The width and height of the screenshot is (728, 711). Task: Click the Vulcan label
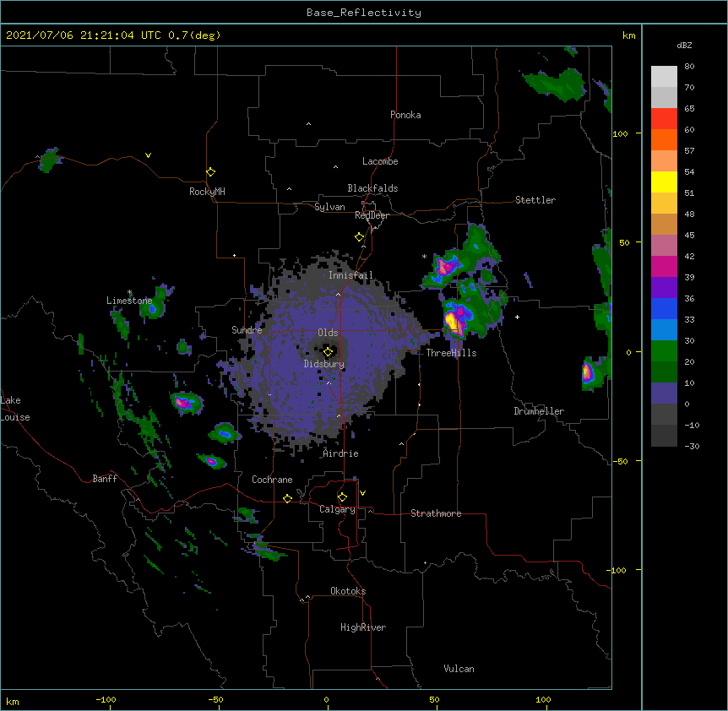click(459, 669)
